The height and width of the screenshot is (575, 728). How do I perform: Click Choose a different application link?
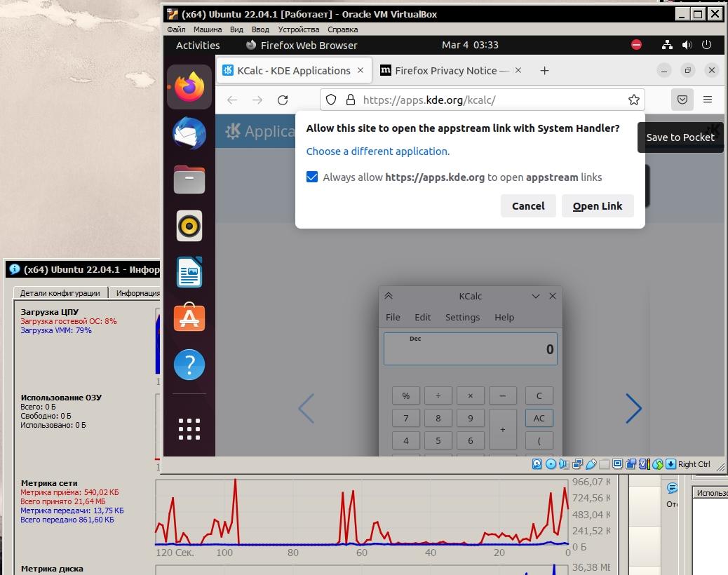(x=377, y=151)
